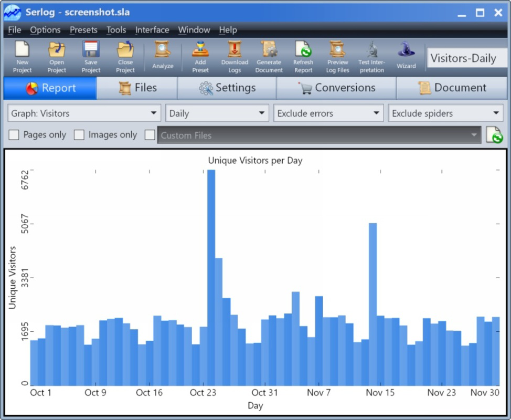The width and height of the screenshot is (511, 420).
Task: Click the Oct 31 x-axis label
Action: pos(264,393)
